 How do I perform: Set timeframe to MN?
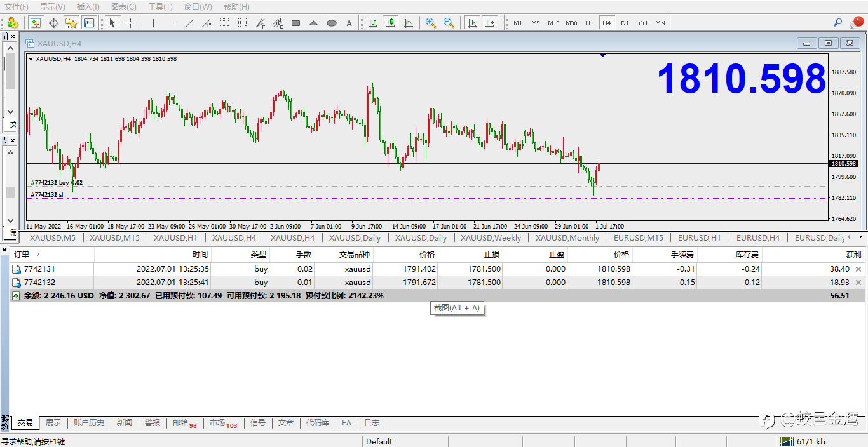point(660,23)
